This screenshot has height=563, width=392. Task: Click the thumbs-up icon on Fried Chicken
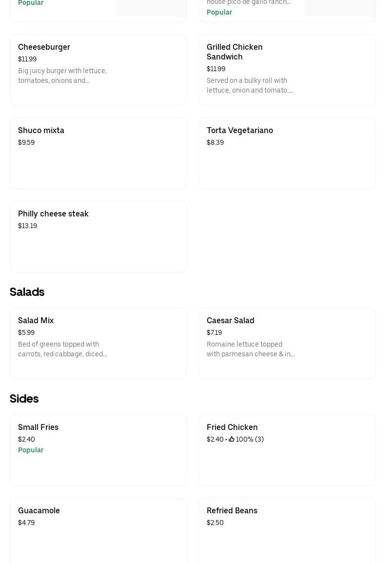pos(232,439)
